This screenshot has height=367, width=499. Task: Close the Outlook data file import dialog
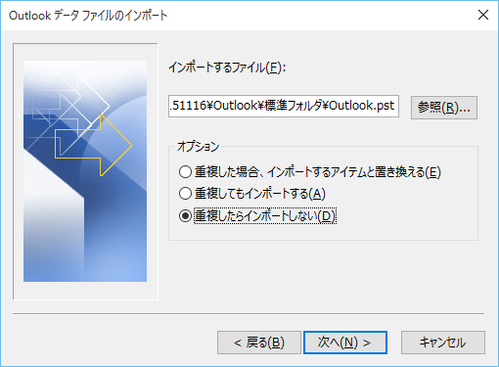coord(483,15)
